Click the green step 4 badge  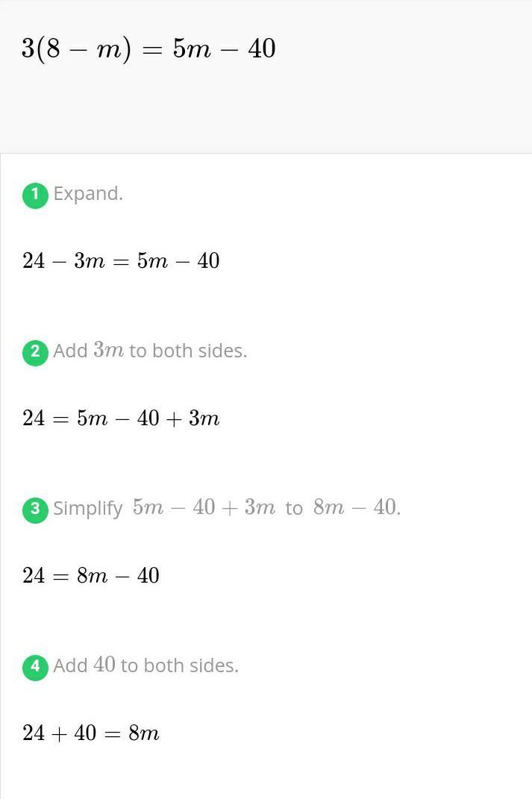click(35, 666)
